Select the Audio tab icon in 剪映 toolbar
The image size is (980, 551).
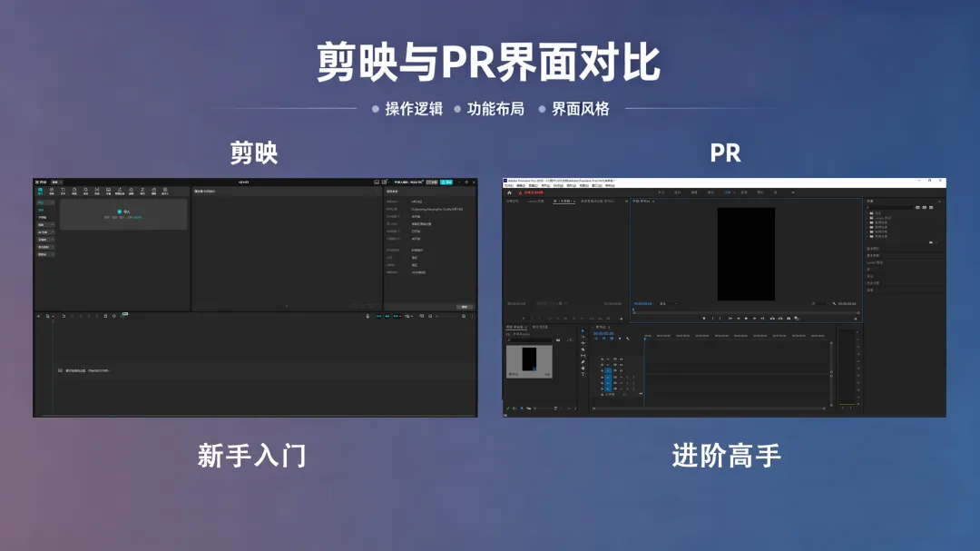pyautogui.click(x=52, y=191)
